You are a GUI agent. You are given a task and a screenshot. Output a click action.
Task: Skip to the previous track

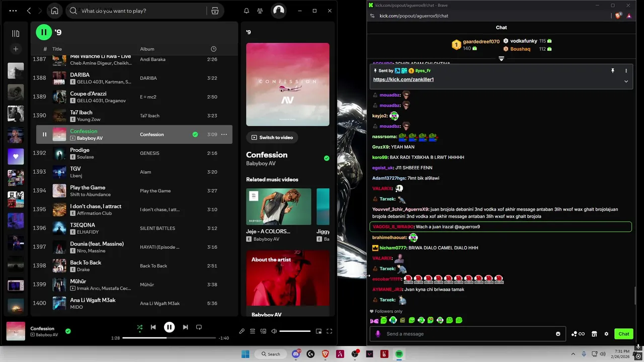[x=153, y=327]
